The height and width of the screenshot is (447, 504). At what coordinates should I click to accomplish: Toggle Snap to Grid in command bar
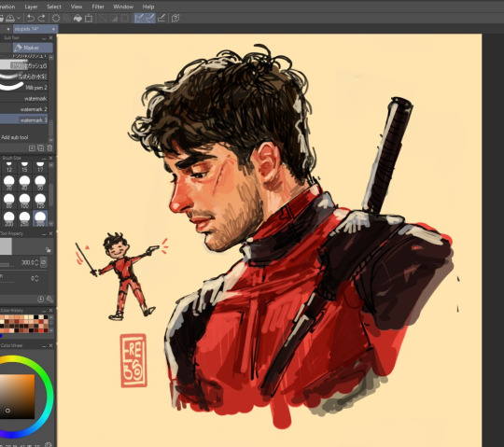click(x=161, y=19)
